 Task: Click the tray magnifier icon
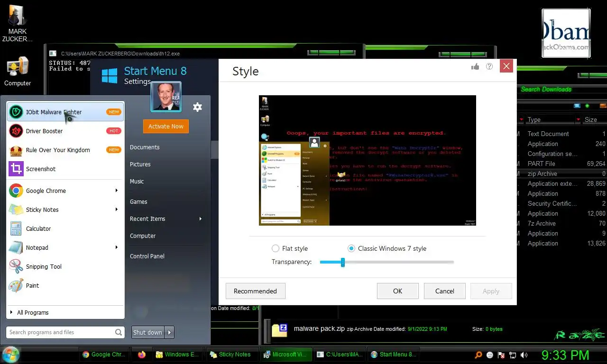coord(478,355)
